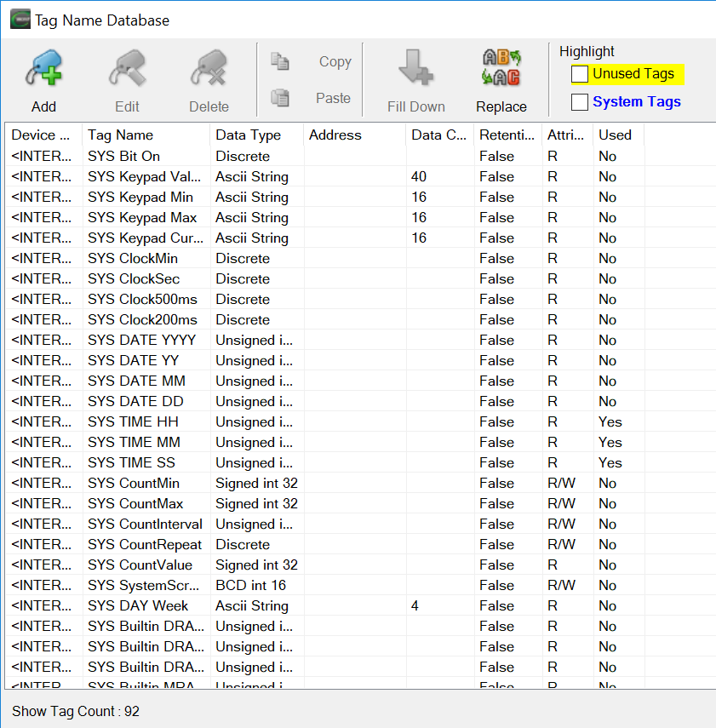Click the Paste icon

282,97
